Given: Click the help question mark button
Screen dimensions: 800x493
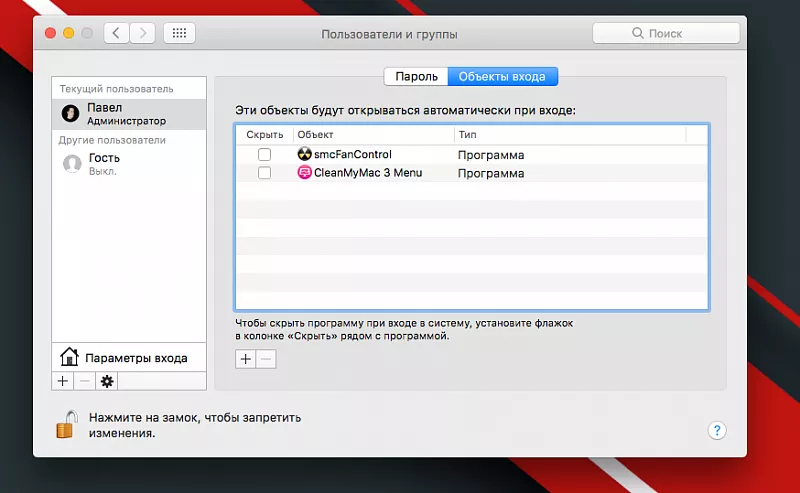Looking at the screenshot, I should 716,430.
